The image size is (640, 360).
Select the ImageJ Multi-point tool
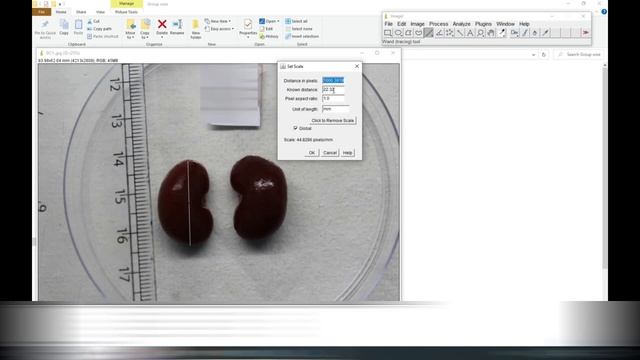pyautogui.click(x=449, y=33)
